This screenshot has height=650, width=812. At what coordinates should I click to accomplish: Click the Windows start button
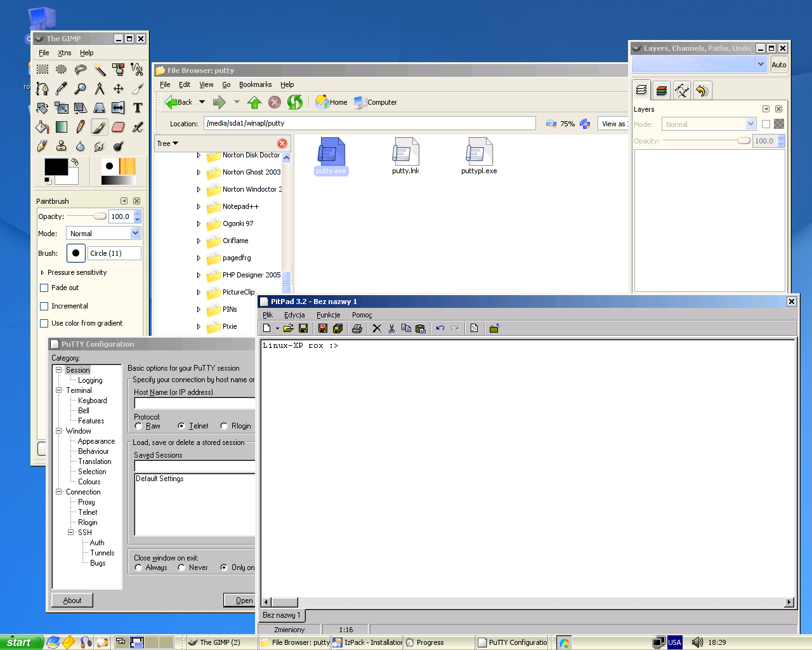click(x=21, y=642)
